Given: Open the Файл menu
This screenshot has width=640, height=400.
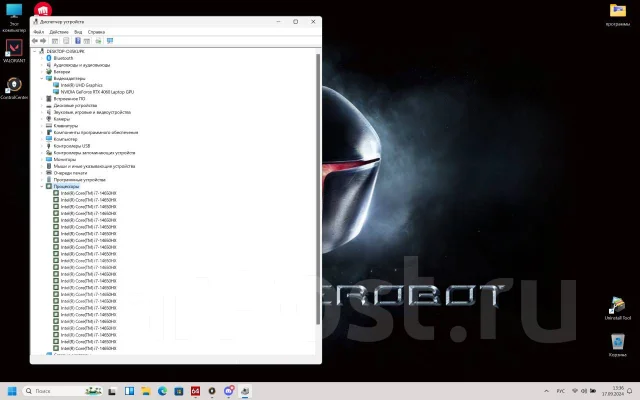Looking at the screenshot, I should [x=38, y=32].
